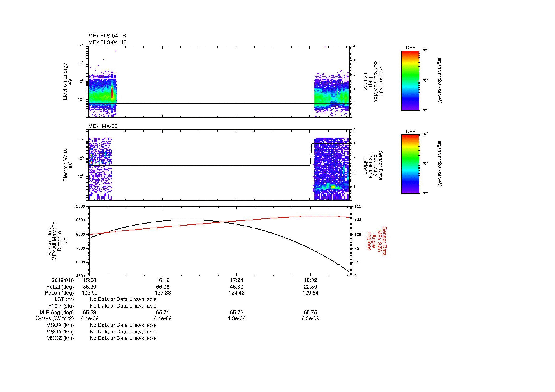
Task: Click 'No Data' message in MSOY row
Action: point(123,332)
